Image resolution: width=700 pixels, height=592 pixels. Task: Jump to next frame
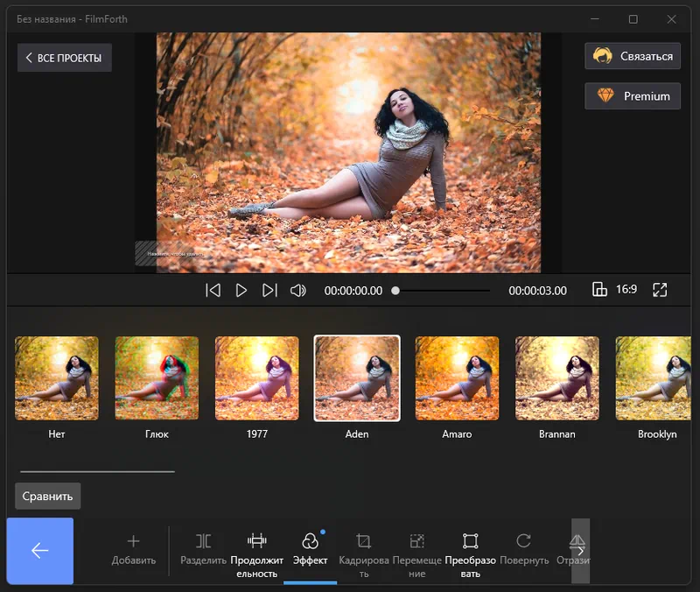(x=269, y=291)
